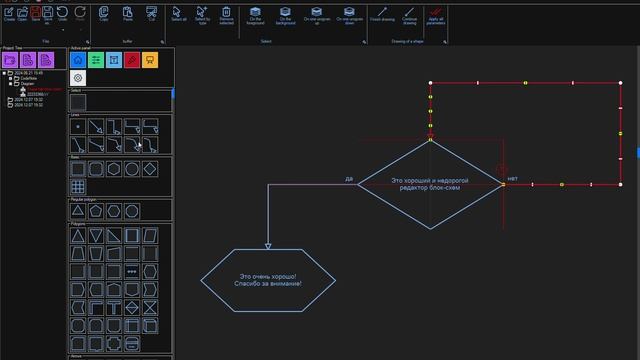Select the three-dots polygon shape

[132, 271]
